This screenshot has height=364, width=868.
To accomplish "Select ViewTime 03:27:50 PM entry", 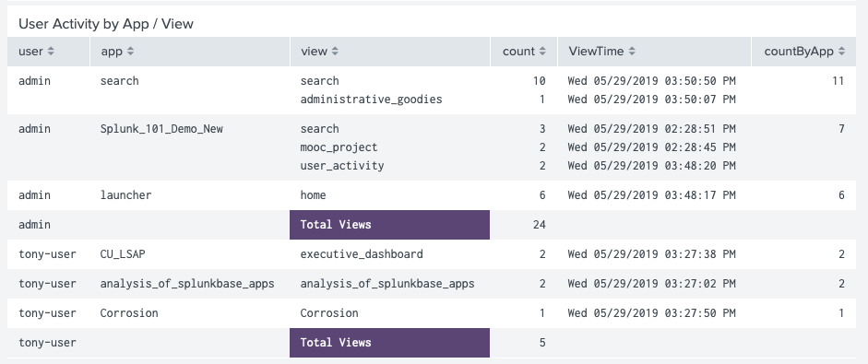I will [651, 313].
